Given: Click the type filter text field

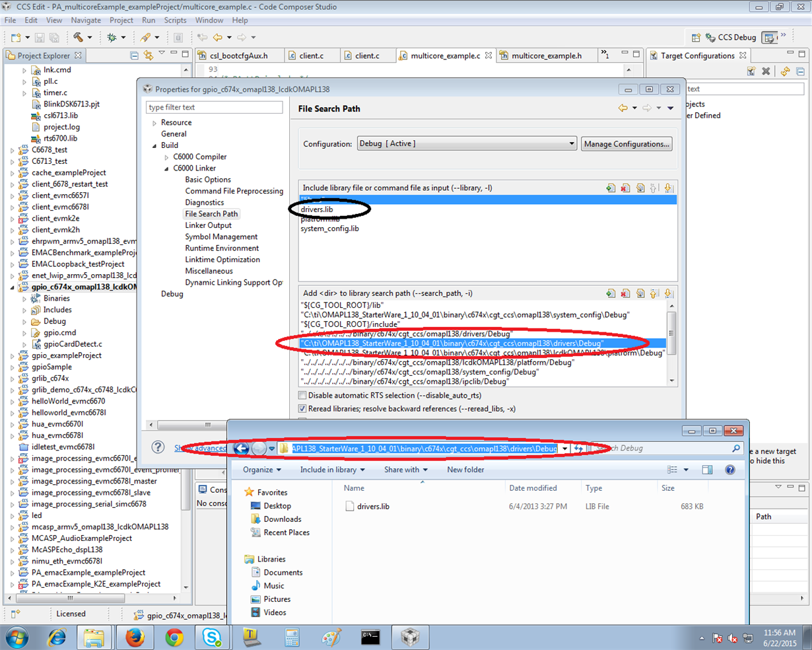Looking at the screenshot, I should tap(214, 107).
